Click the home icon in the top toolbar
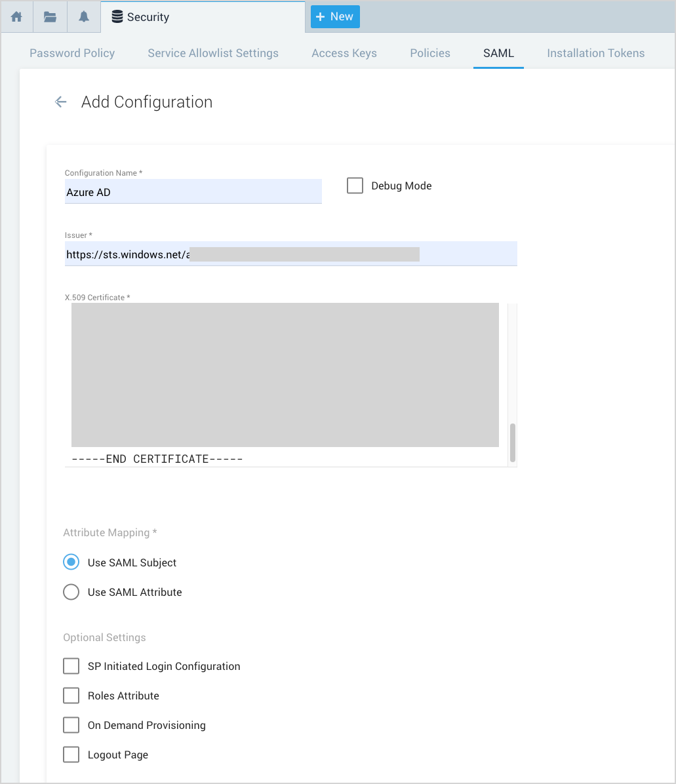 point(16,16)
